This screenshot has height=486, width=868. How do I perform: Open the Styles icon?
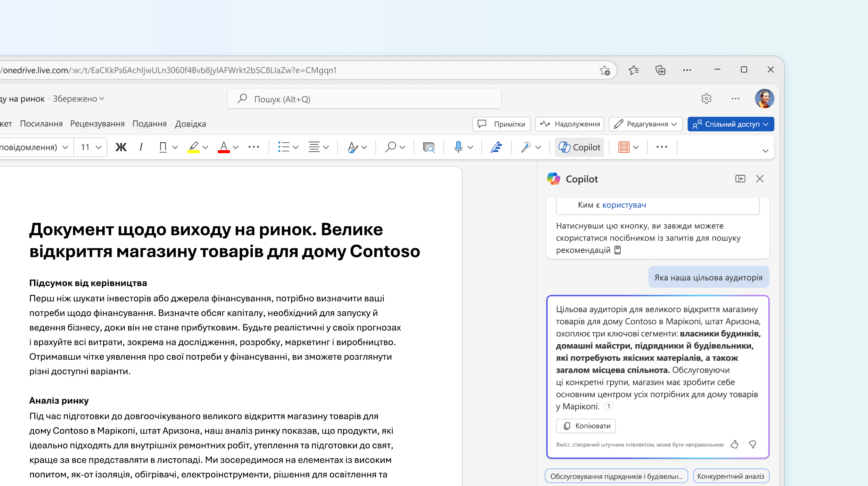pos(353,147)
